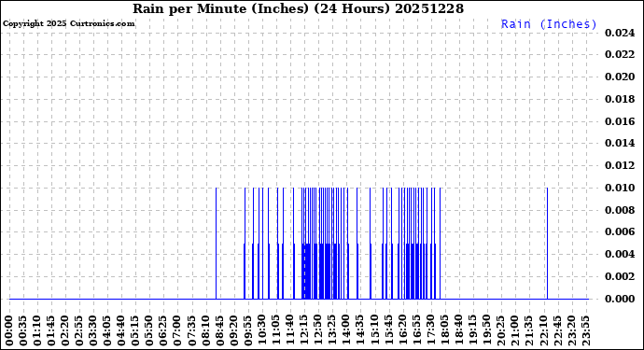Click the 09:20 time axis label

[x=234, y=331]
